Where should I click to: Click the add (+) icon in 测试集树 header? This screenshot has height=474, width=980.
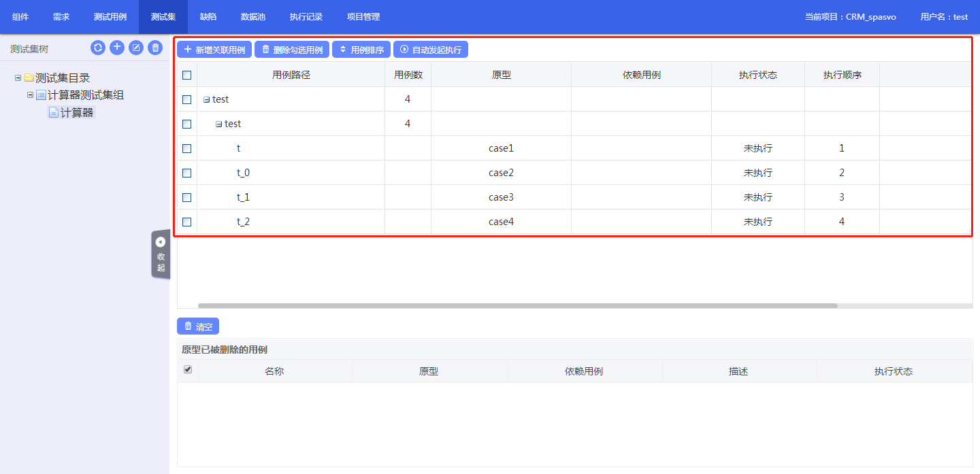click(117, 48)
